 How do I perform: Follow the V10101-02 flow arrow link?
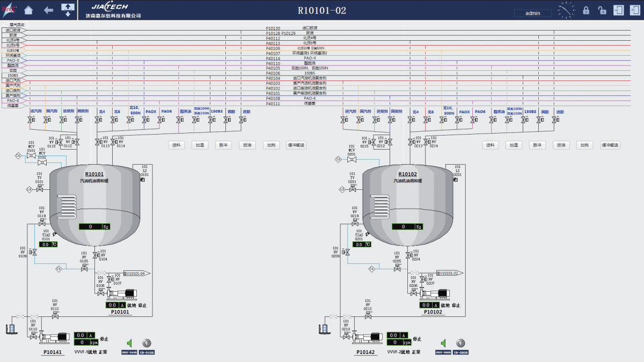(450, 273)
